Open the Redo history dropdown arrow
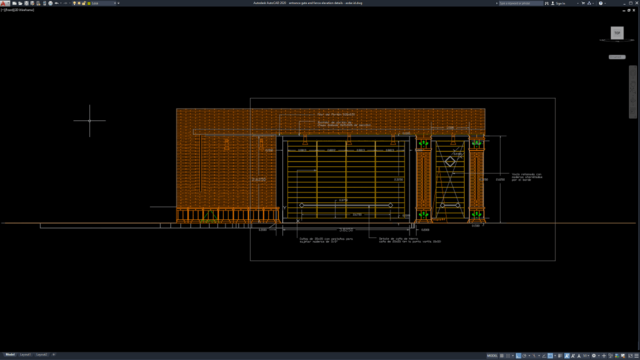 tap(70, 3)
